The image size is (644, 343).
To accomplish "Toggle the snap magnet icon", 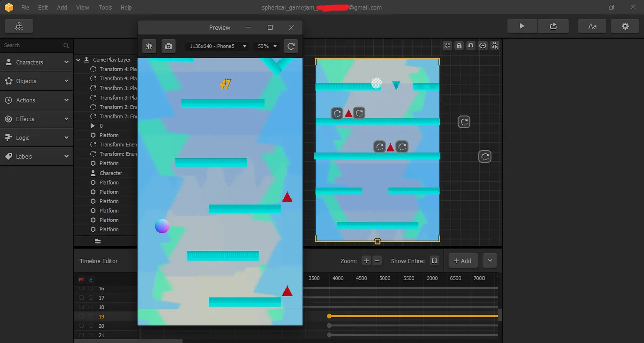I will 471,46.
